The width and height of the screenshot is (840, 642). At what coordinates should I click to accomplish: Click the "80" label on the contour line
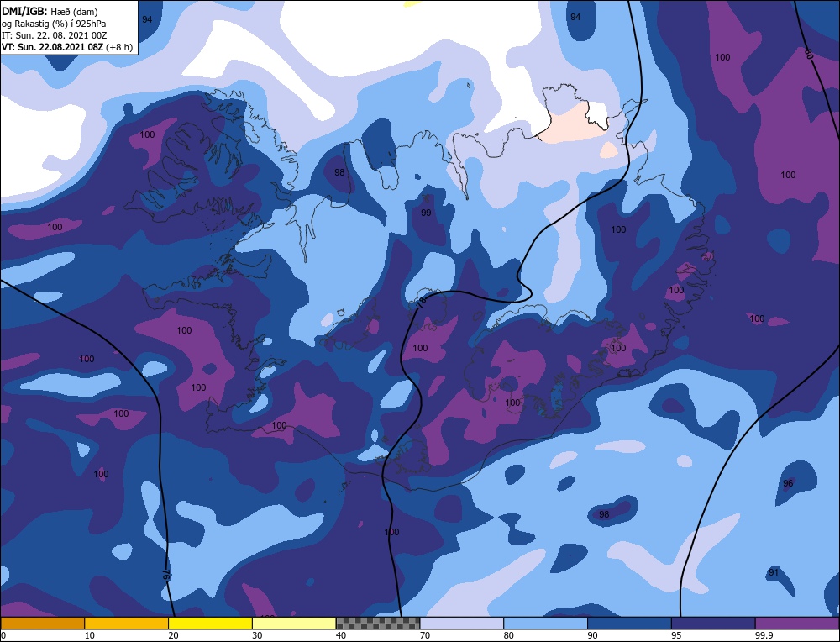pos(808,54)
